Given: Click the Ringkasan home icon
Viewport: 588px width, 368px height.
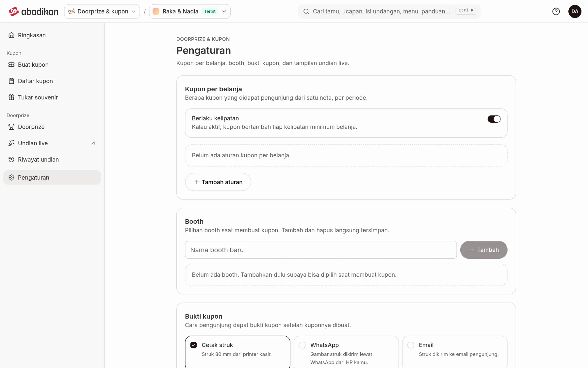Looking at the screenshot, I should [x=11, y=35].
